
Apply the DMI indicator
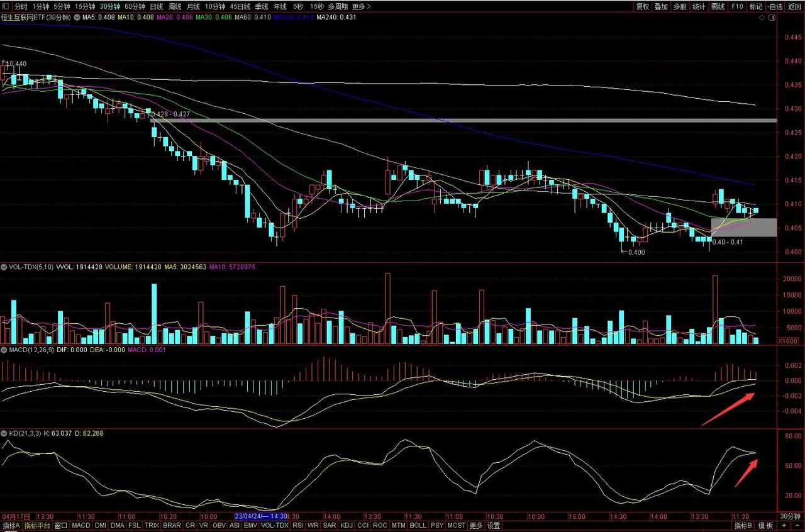click(x=101, y=525)
